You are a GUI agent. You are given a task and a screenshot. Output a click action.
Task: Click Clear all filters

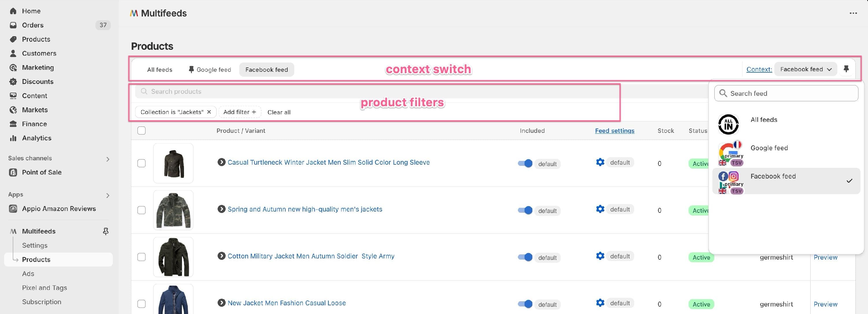[x=279, y=112]
